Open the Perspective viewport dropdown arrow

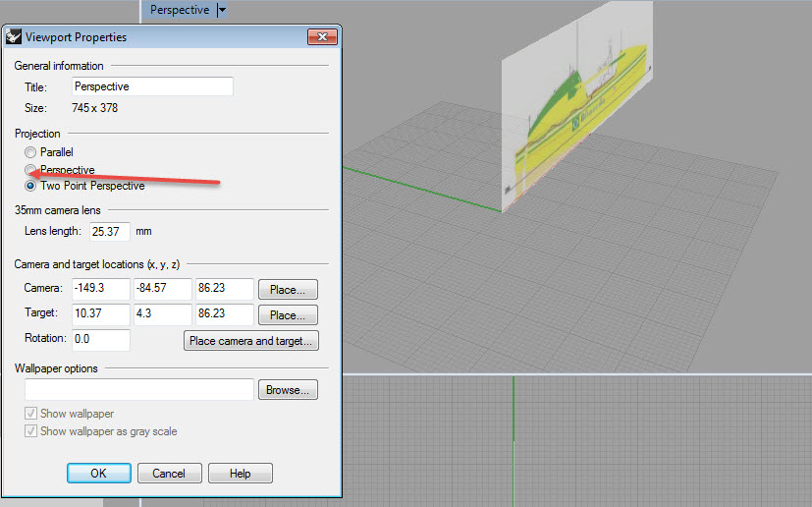pyautogui.click(x=222, y=10)
